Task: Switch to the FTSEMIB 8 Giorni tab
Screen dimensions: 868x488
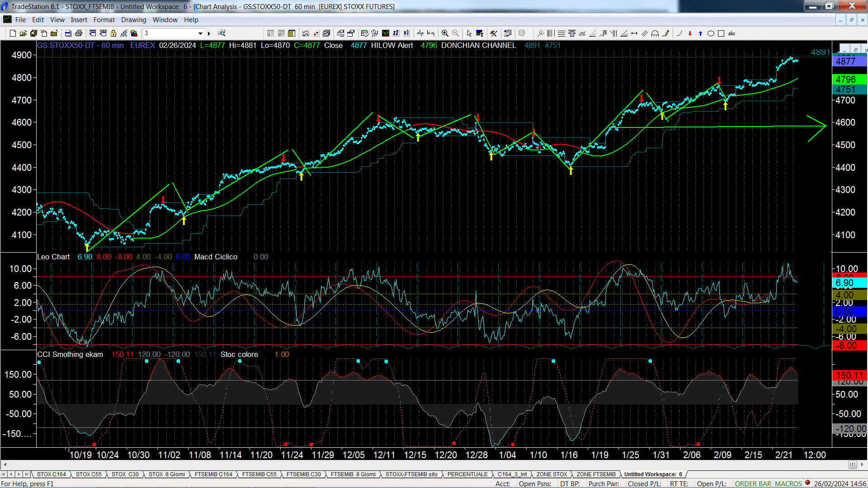Action: click(353, 474)
